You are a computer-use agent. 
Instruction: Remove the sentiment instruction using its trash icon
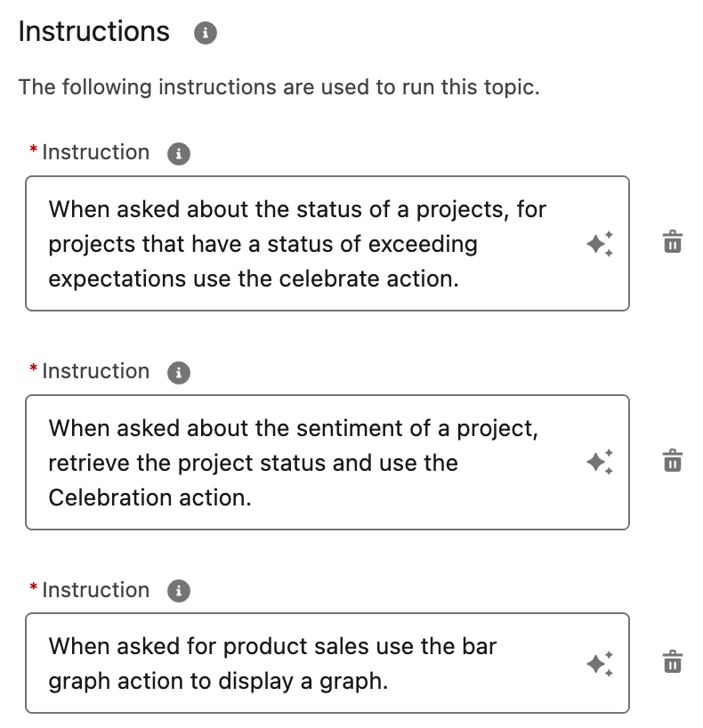(x=673, y=459)
